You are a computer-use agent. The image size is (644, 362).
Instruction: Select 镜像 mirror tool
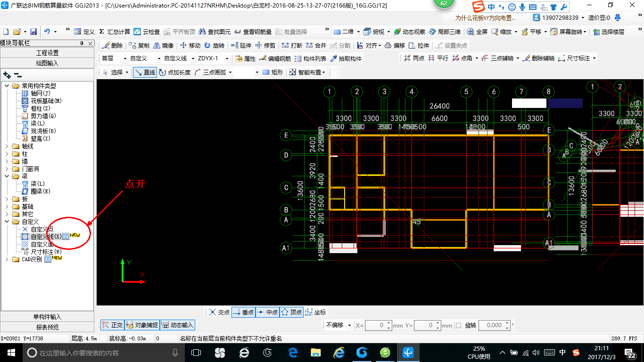point(163,46)
